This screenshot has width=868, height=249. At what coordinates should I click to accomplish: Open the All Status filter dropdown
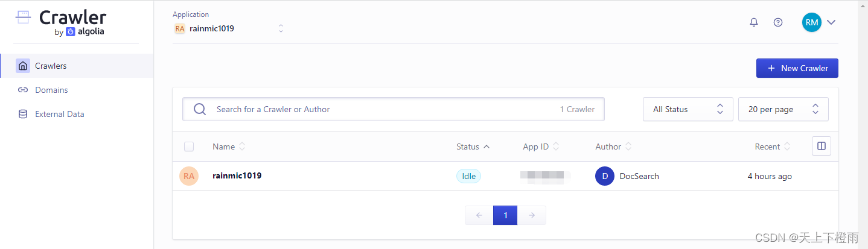coord(688,109)
